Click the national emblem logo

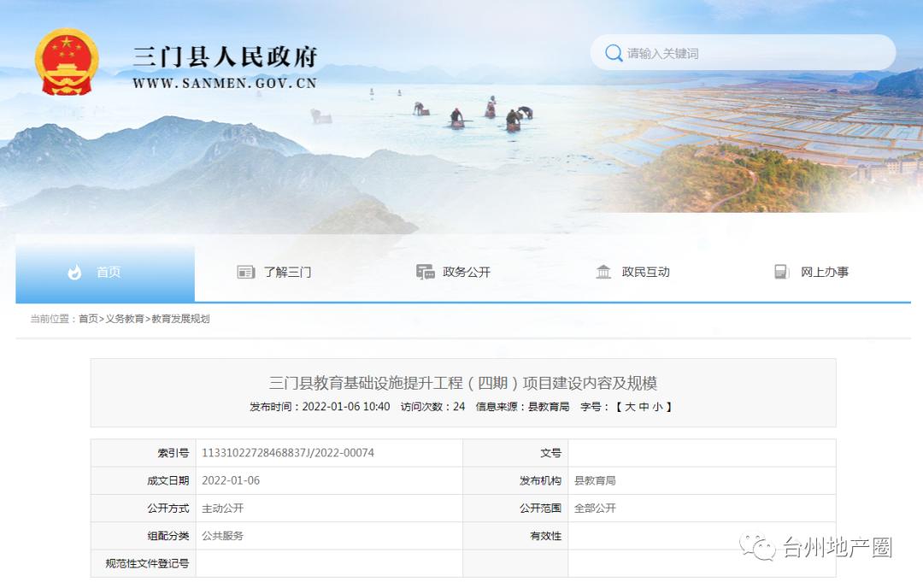[67, 62]
